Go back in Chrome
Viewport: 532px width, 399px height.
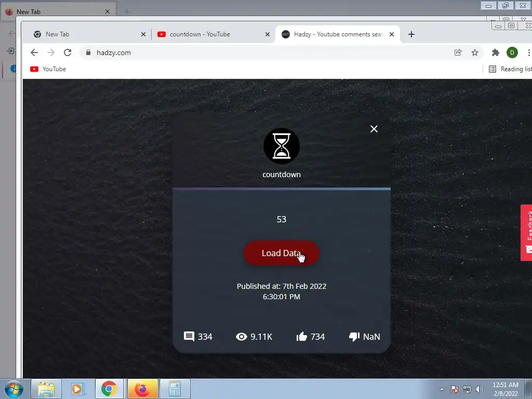(x=34, y=52)
